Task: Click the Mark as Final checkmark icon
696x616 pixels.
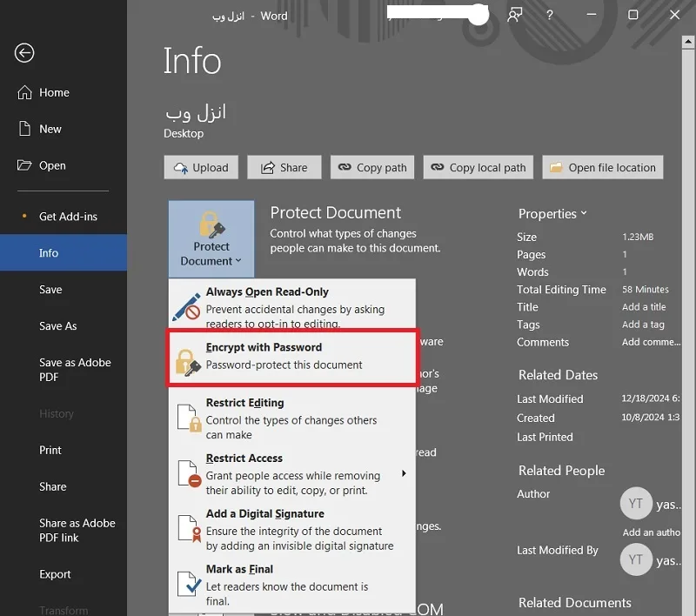Action: (189, 584)
